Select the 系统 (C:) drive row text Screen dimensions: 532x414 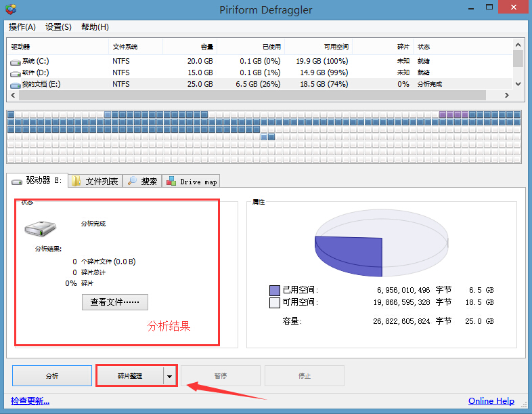pyautogui.click(x=36, y=61)
